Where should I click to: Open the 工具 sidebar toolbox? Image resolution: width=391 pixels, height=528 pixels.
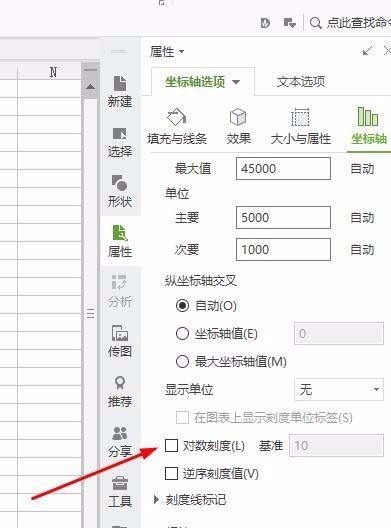[x=120, y=491]
